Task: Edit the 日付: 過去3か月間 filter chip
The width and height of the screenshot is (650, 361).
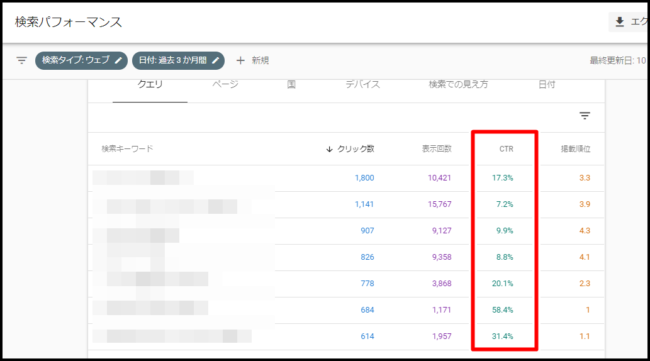Action: point(178,61)
